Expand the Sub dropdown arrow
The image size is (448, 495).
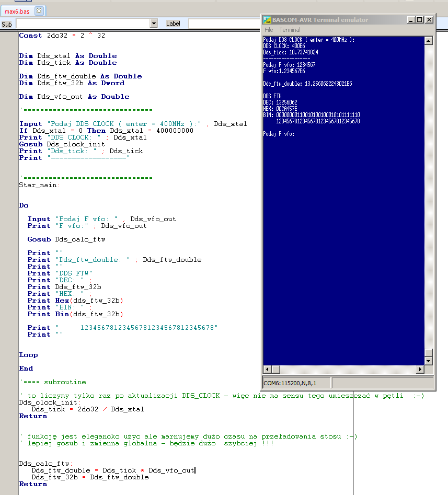(x=153, y=24)
